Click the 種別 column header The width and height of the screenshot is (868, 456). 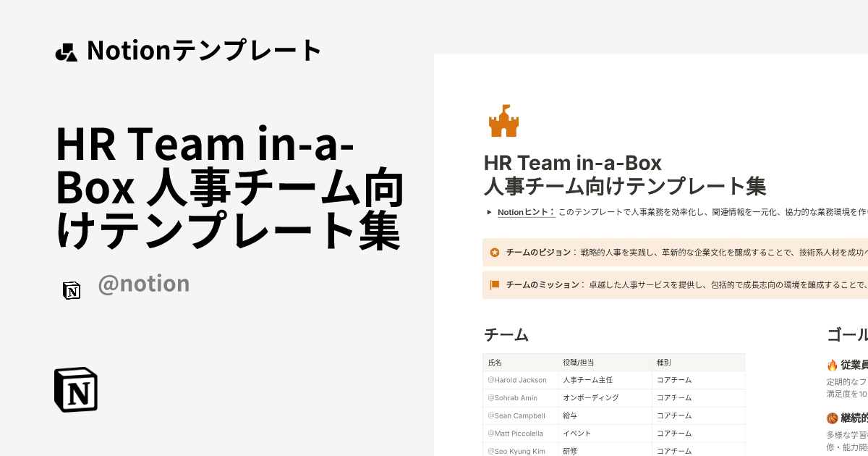tap(663, 362)
